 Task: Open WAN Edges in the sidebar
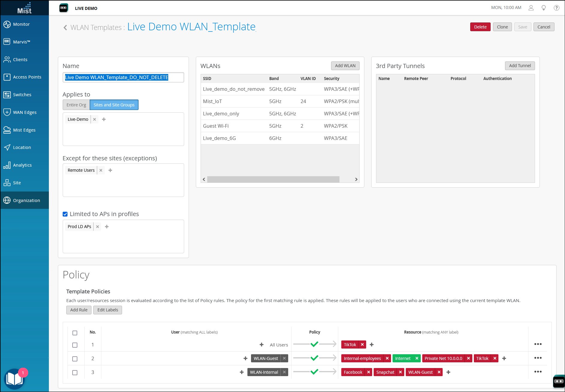[x=25, y=112]
